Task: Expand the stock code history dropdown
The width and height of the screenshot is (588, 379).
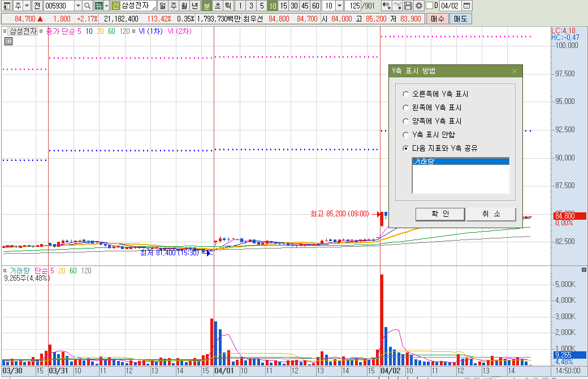Action: (78, 6)
